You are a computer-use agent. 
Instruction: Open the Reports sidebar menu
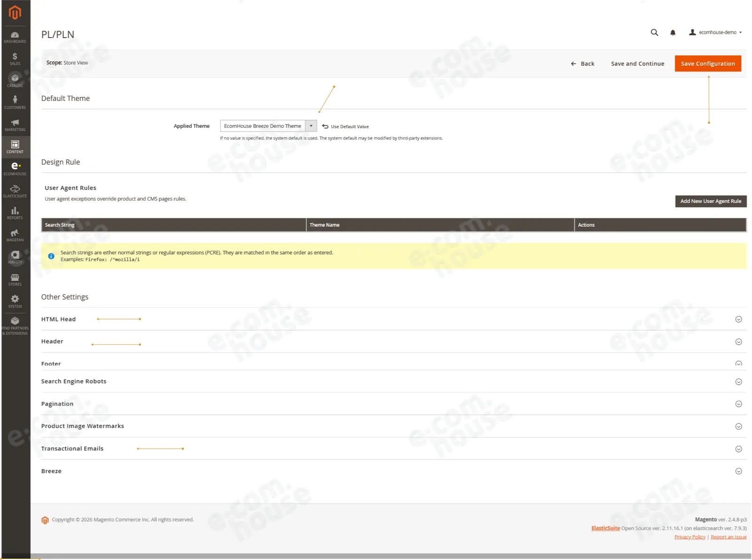click(15, 213)
